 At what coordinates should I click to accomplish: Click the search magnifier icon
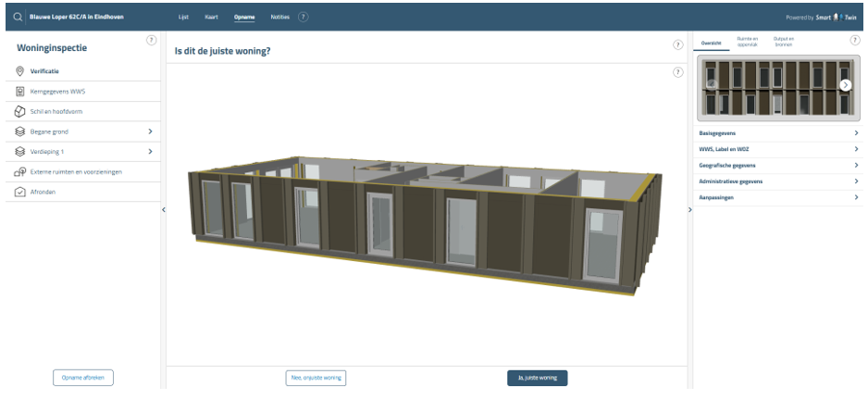[19, 17]
